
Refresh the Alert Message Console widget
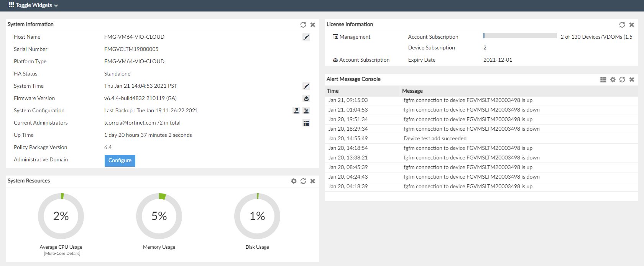pos(622,79)
